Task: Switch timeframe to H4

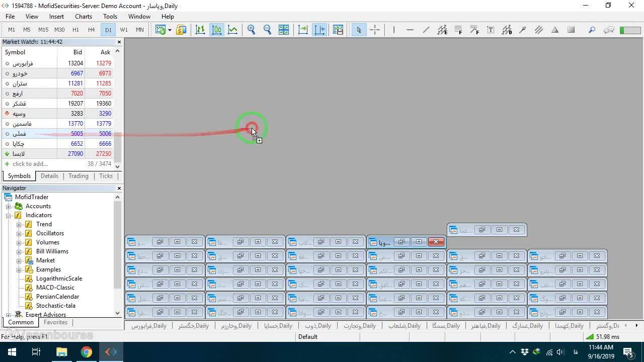Action: [92, 30]
